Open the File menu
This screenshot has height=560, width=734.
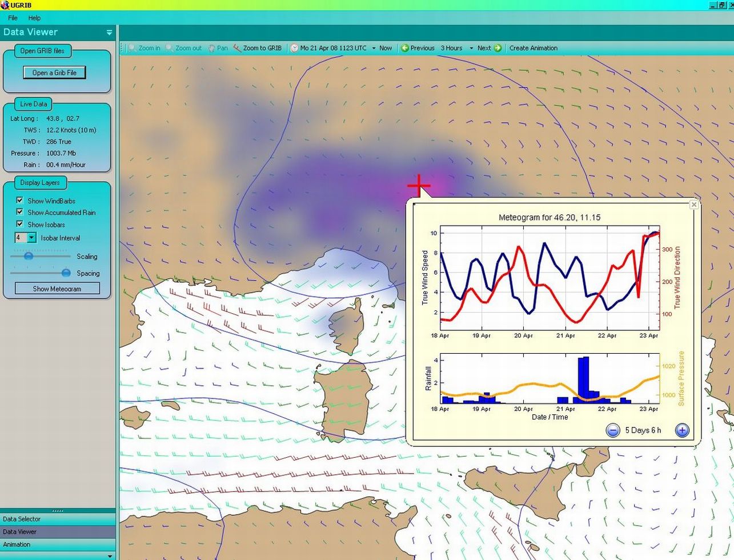click(x=13, y=18)
